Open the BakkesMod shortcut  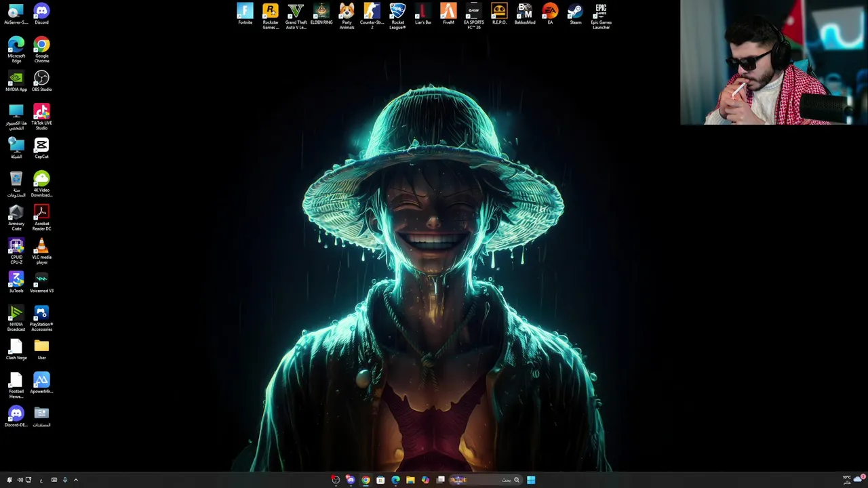525,14
